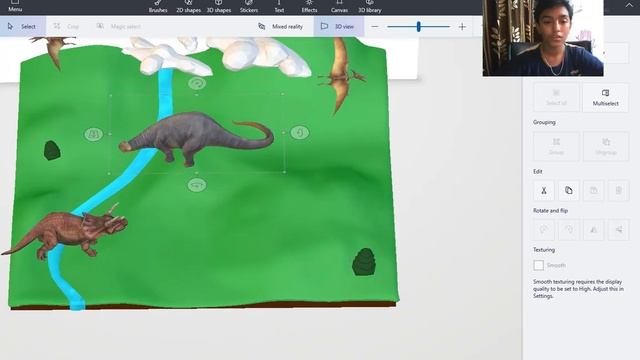Open the Canvas tab
The image size is (640, 360).
coord(339,7)
